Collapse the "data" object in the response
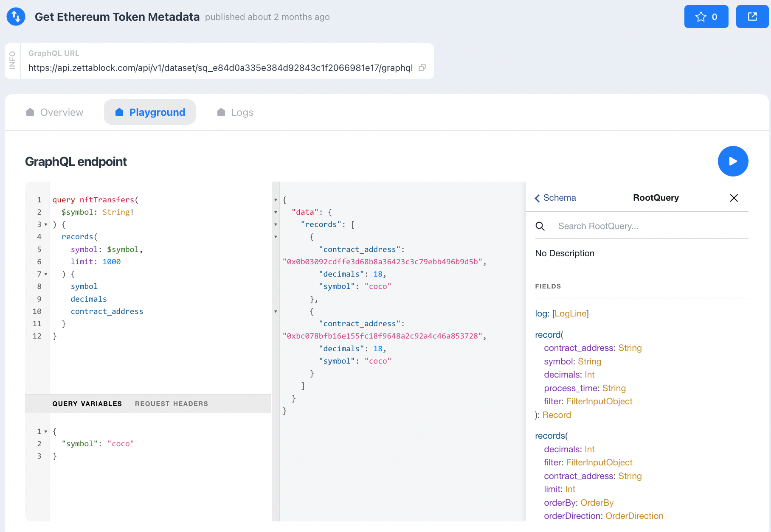This screenshot has height=532, width=771. pos(276,212)
